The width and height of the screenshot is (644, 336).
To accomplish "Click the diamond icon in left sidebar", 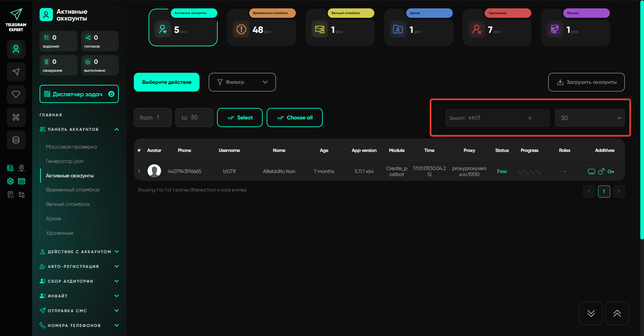I will tap(16, 95).
